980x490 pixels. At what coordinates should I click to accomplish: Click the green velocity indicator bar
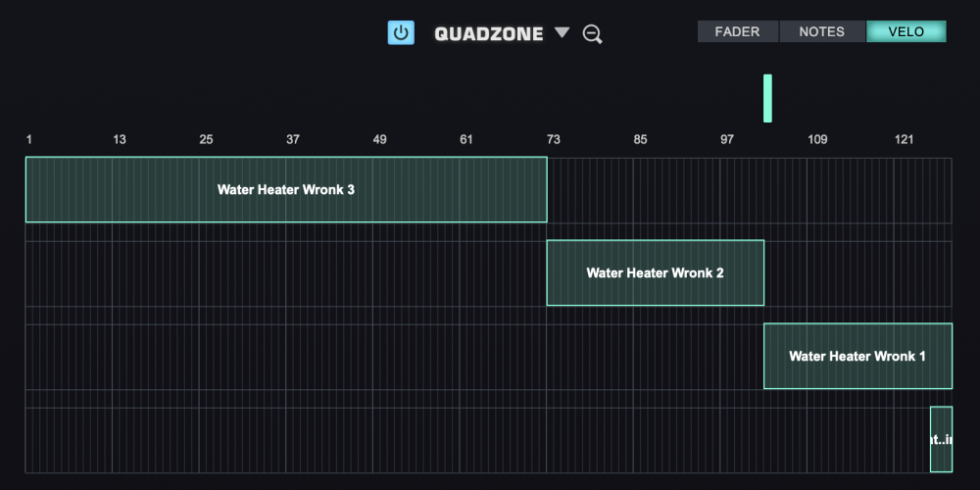[x=767, y=98]
